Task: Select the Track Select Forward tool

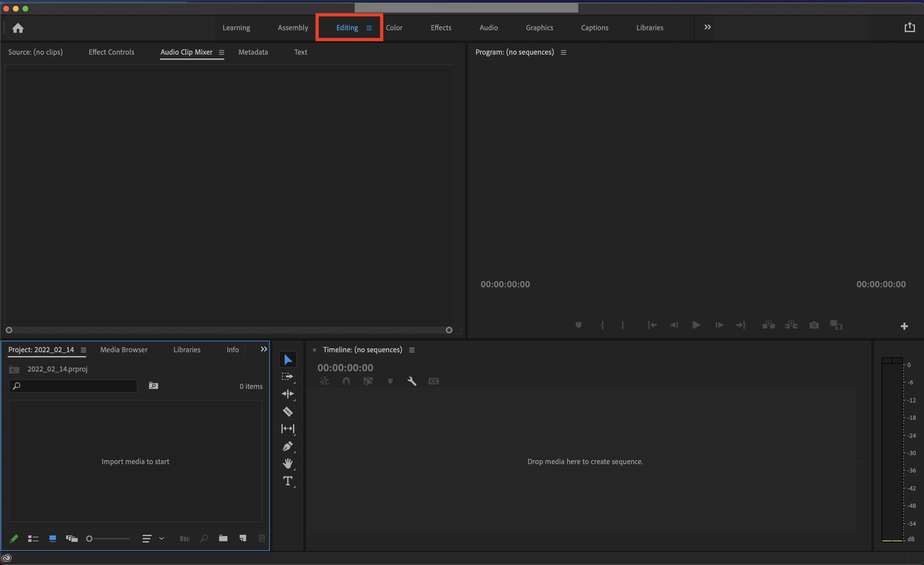Action: pyautogui.click(x=288, y=377)
